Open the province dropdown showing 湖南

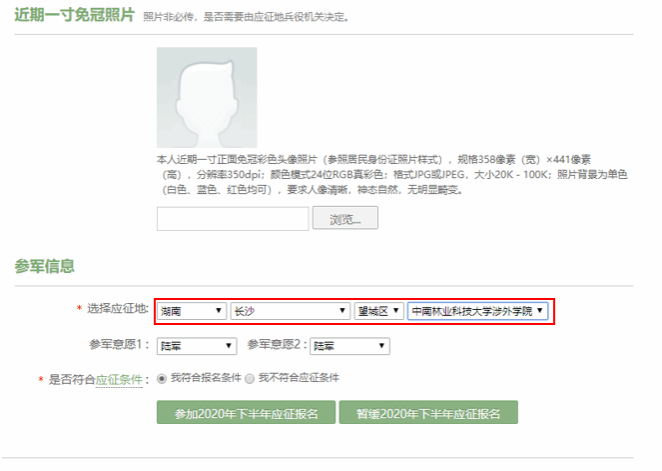pos(192,311)
